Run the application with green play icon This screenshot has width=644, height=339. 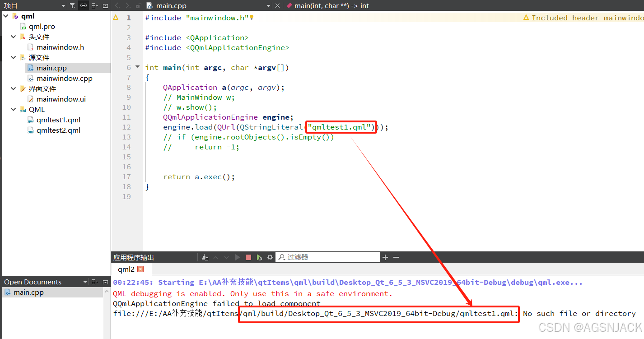[237, 257]
